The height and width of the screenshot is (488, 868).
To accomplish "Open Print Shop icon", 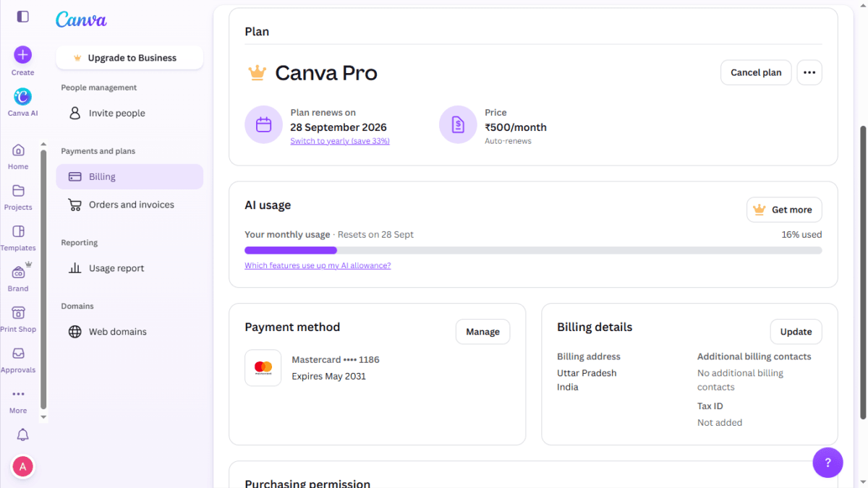I will pyautogui.click(x=19, y=313).
